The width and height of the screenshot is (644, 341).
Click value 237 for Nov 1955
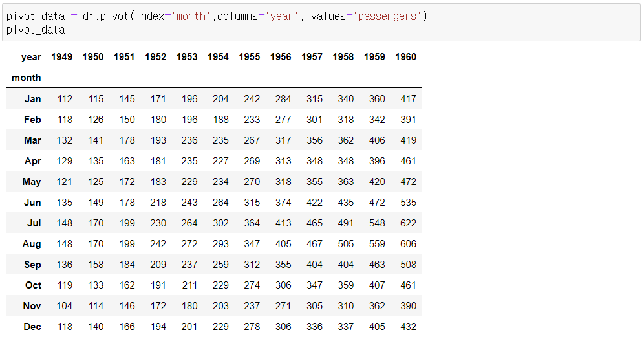[252, 306]
